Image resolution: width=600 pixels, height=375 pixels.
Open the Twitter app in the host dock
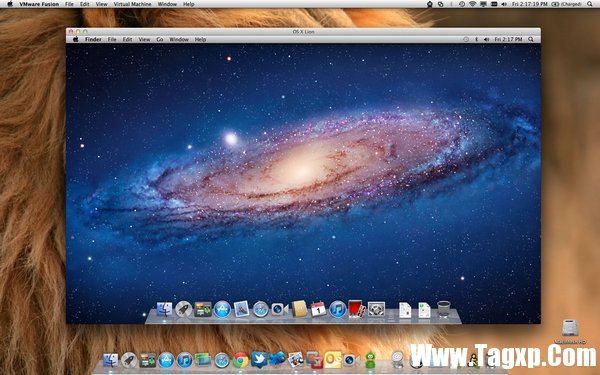[x=259, y=360]
